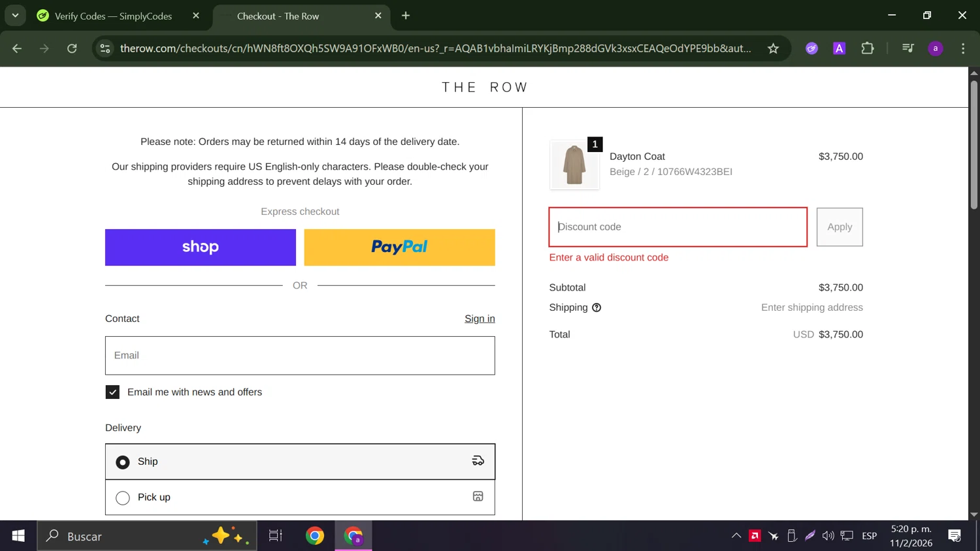Click the USD $3,750.00 total amount
Viewport: 980px width, 551px height.
828,334
